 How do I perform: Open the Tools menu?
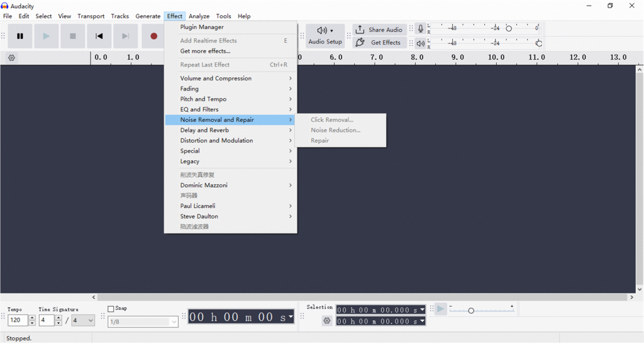pos(223,16)
